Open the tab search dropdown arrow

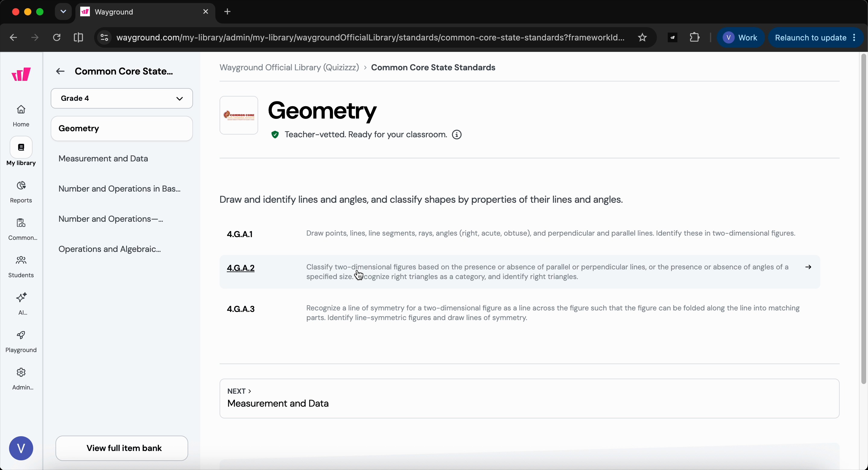click(63, 12)
